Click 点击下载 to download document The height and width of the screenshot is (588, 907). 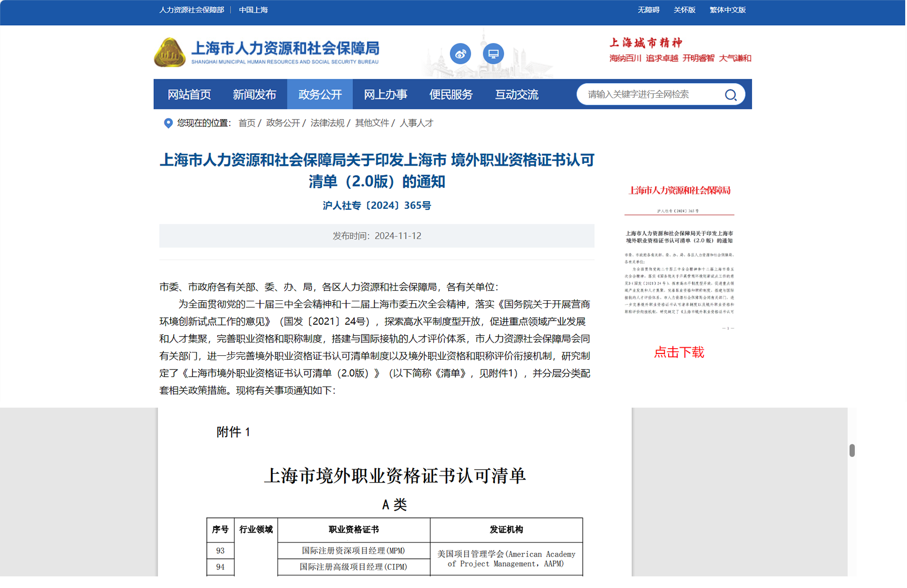click(679, 353)
